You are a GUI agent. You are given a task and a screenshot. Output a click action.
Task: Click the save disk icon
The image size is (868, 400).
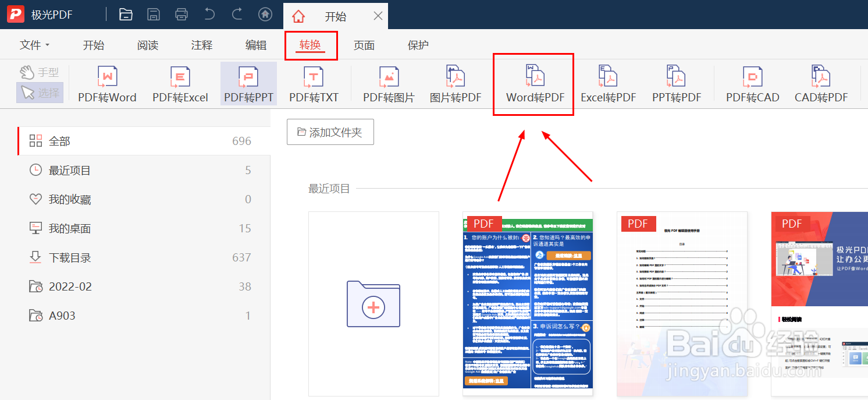pyautogui.click(x=154, y=15)
